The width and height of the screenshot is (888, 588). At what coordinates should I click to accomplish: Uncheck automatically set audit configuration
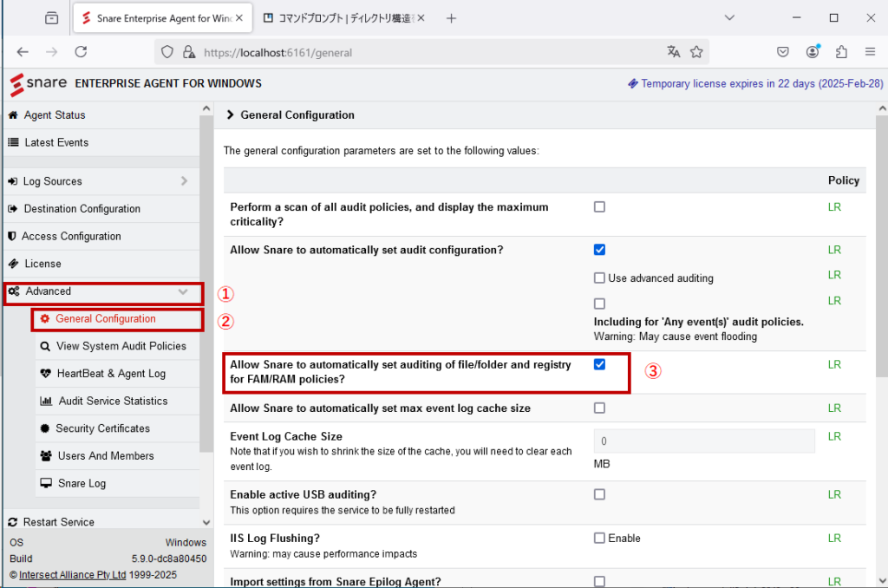pyautogui.click(x=599, y=250)
